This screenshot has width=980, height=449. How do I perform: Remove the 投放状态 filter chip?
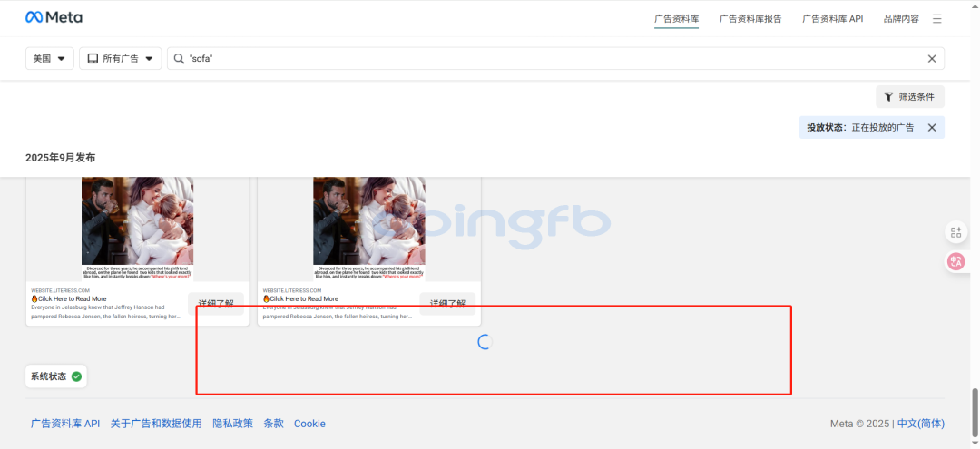coord(931,128)
